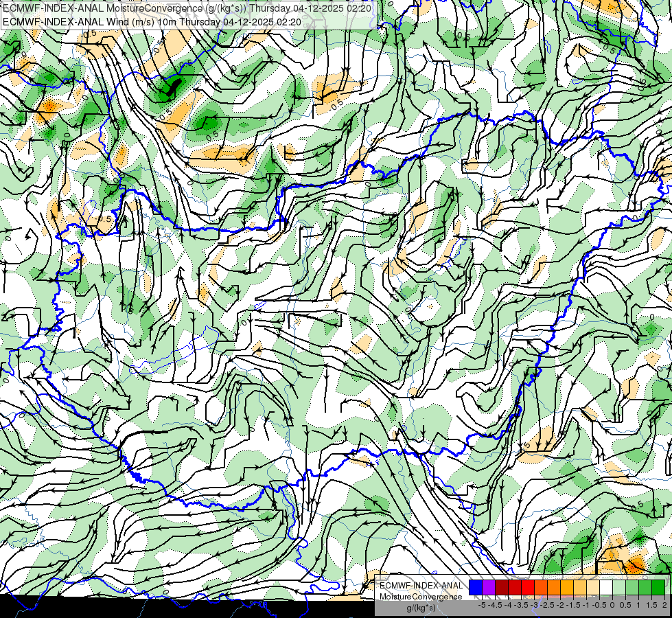Click the legend tick value 2
Screen dimensions: 672x618
tap(664, 605)
